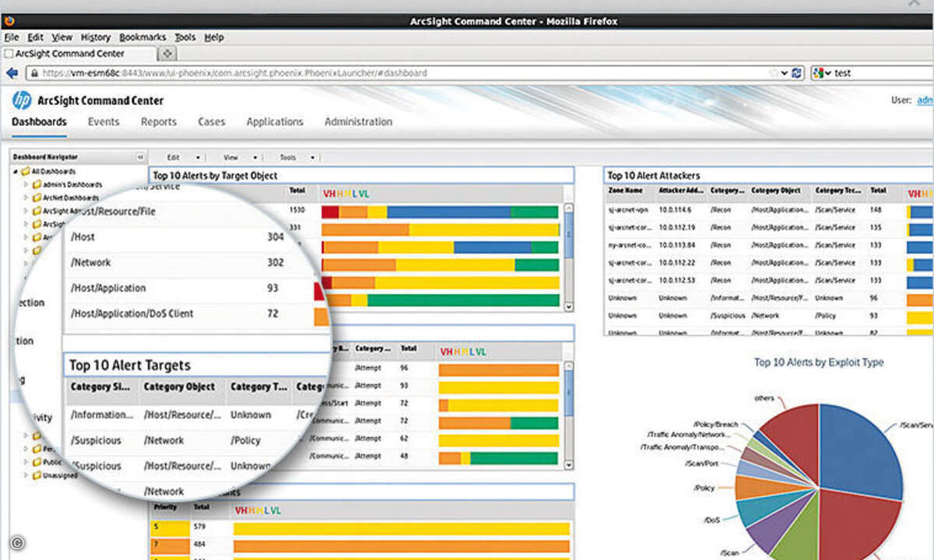
Task: Open the Firefox File menu
Action: [11, 37]
